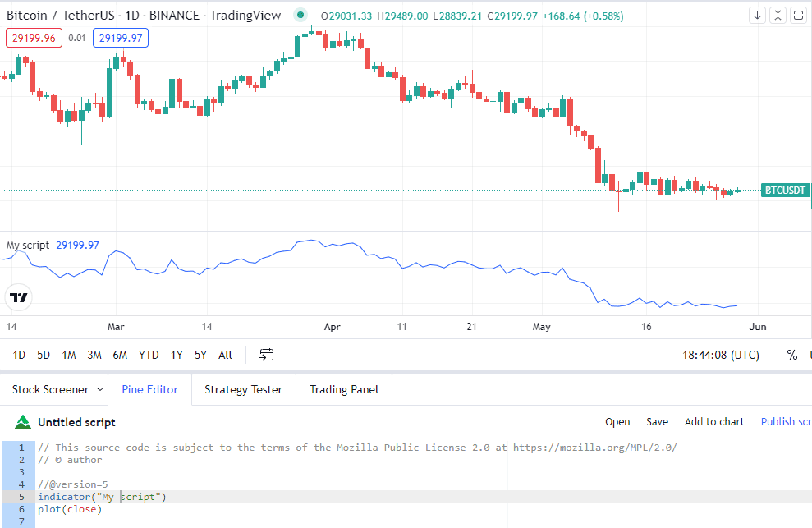The width and height of the screenshot is (812, 528).
Task: Click the May label on the time axis
Action: (542, 327)
